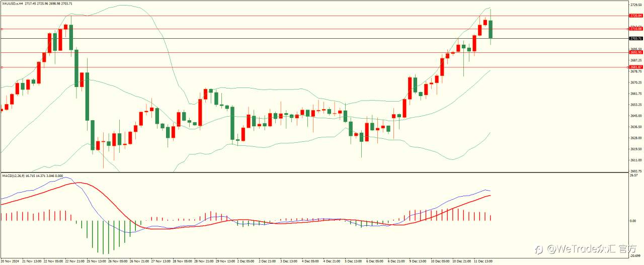Viewport: 644px width, 265px height.
Task: Click the 2645.00 price axis value
Action: tap(636, 116)
